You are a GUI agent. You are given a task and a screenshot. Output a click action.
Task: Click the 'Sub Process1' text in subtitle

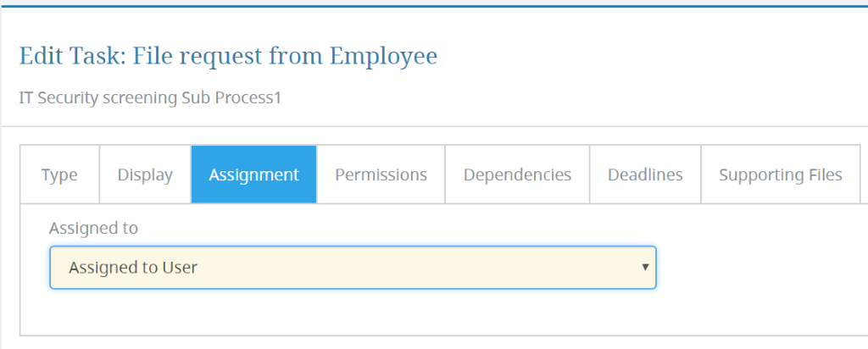point(231,98)
